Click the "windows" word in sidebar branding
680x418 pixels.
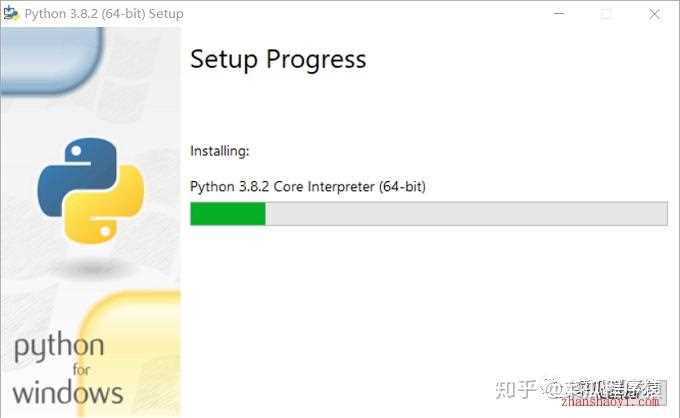(68, 393)
